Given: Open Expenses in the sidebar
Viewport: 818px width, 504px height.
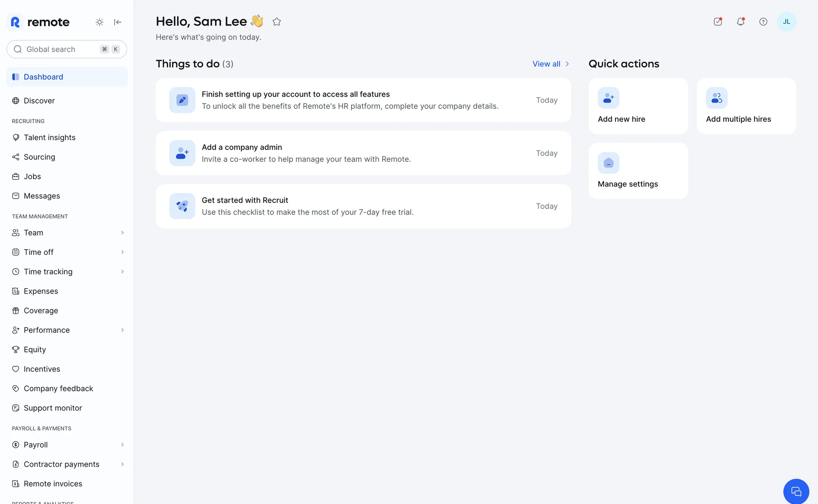Looking at the screenshot, I should pos(67,291).
